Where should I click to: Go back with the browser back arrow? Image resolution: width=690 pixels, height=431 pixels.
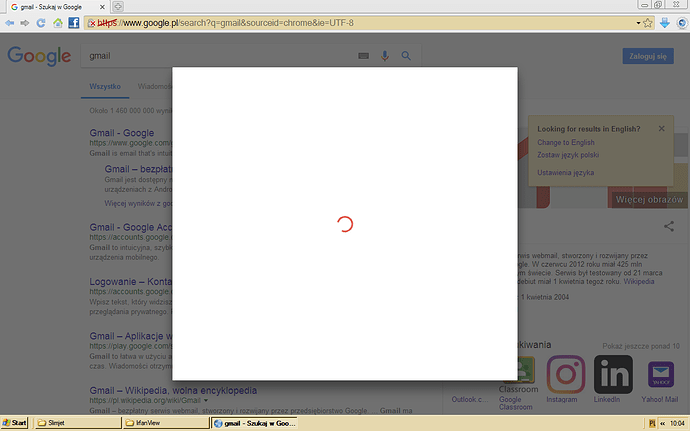pos(9,23)
